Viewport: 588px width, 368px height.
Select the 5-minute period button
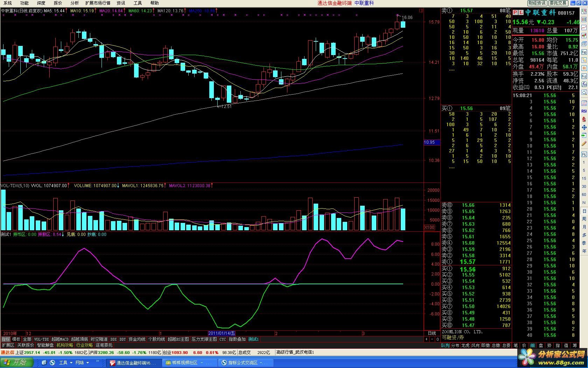pos(584,170)
